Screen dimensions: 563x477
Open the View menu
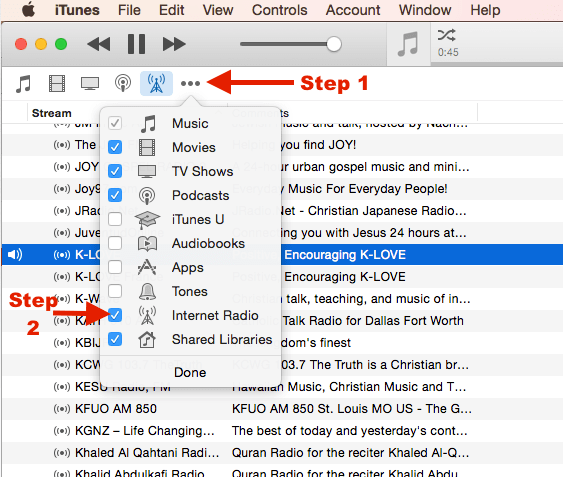(218, 10)
